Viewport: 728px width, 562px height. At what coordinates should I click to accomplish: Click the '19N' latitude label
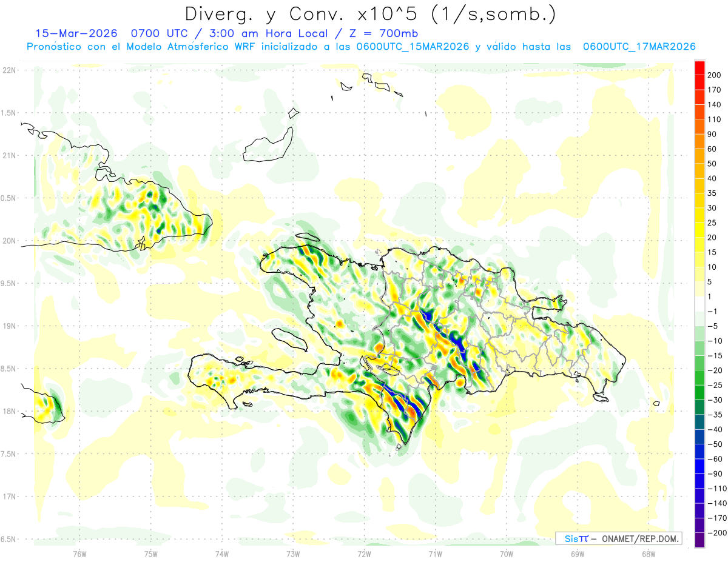(8, 326)
